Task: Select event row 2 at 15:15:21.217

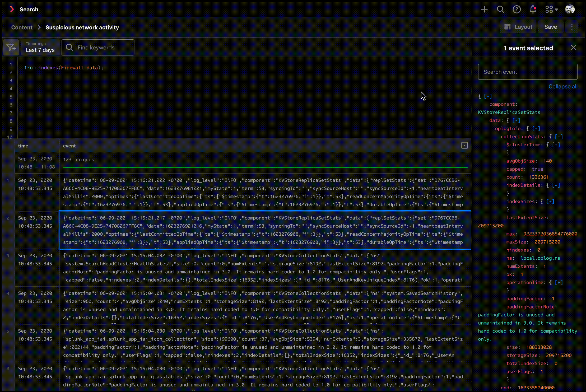Action: point(265,230)
